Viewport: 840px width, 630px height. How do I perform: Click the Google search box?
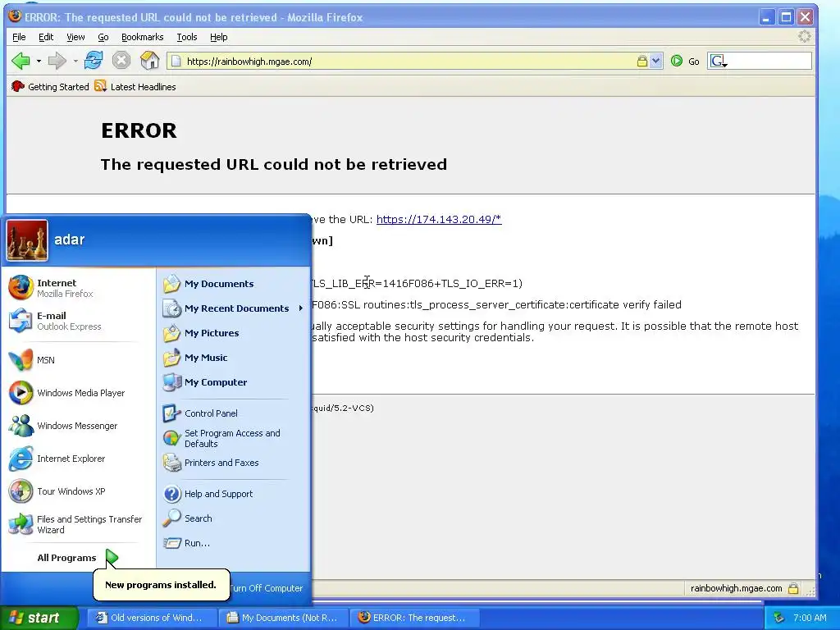(769, 61)
